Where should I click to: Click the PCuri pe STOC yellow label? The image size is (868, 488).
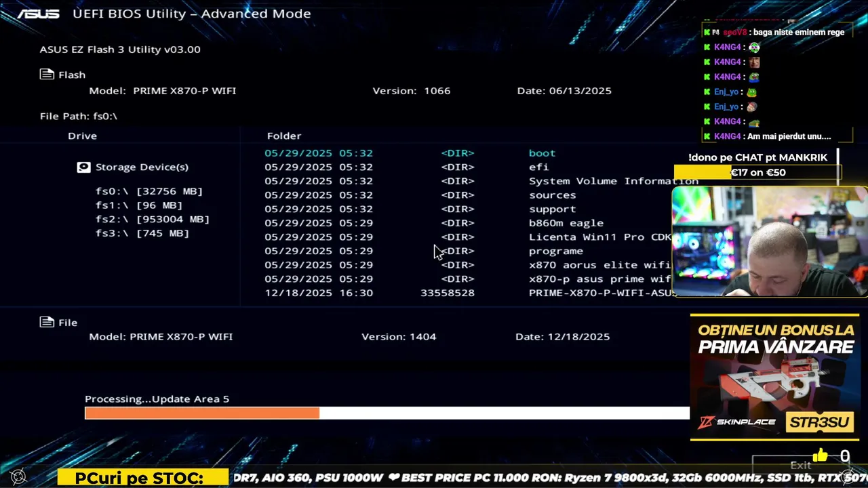point(142,478)
